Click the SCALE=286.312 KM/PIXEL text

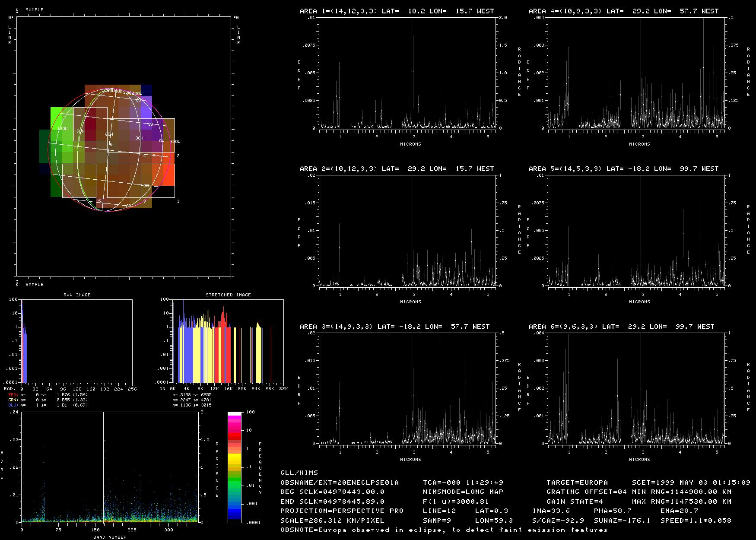(x=332, y=521)
